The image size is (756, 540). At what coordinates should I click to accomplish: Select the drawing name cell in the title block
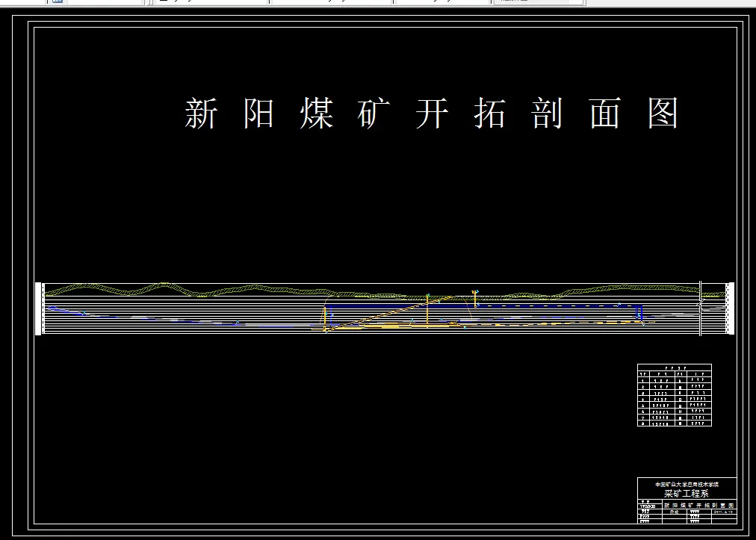tap(698, 504)
